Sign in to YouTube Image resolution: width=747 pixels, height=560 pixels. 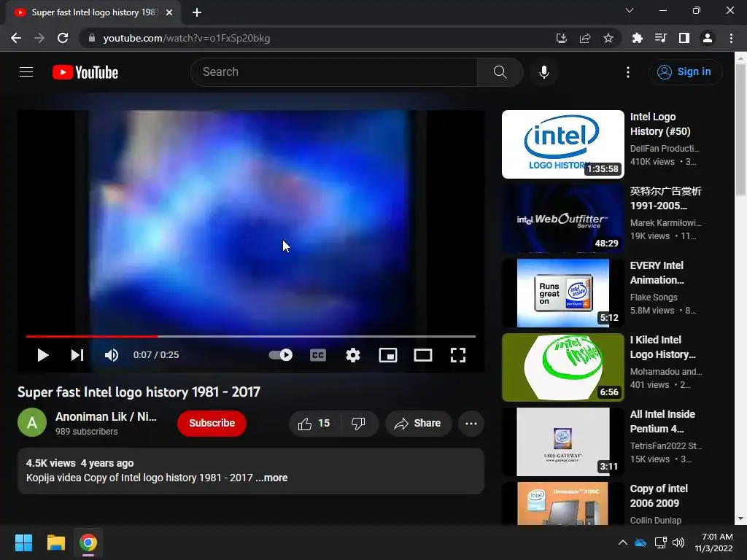(685, 72)
